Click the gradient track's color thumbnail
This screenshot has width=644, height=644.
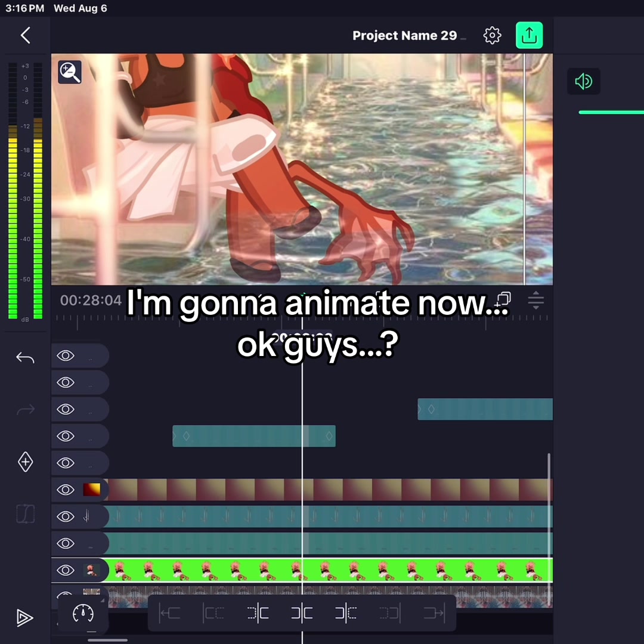tap(92, 490)
